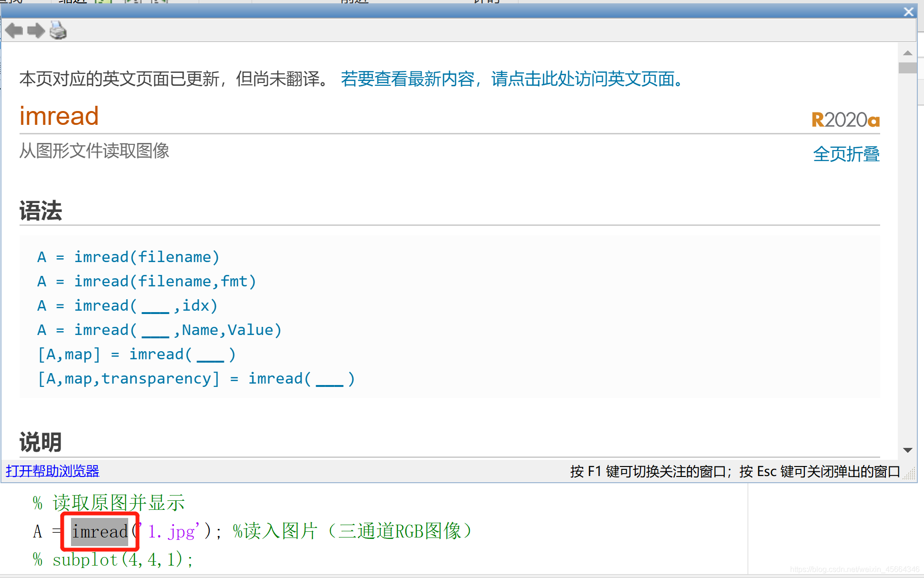Open syntax A = imread(___,idx)
Screen dimensions: 924x578
(x=127, y=306)
